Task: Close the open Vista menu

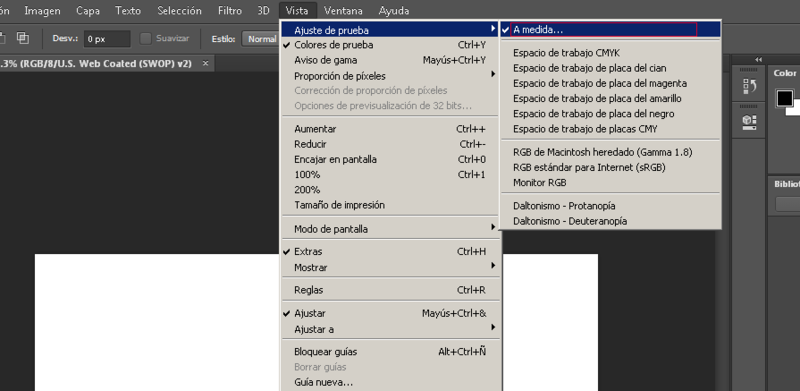Action: tap(297, 10)
